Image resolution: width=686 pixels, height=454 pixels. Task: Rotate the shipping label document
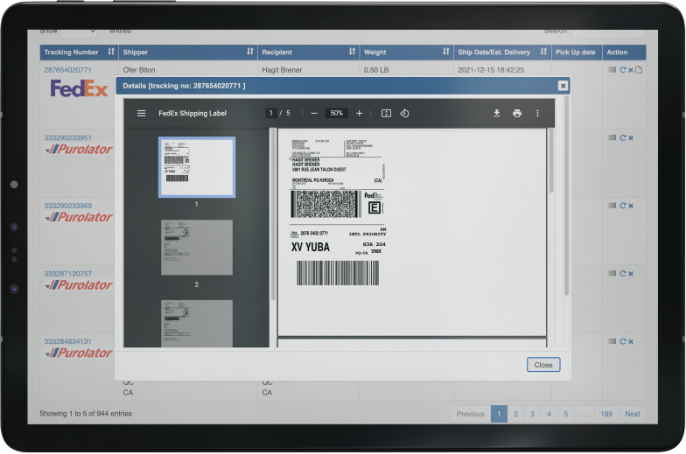tap(404, 113)
